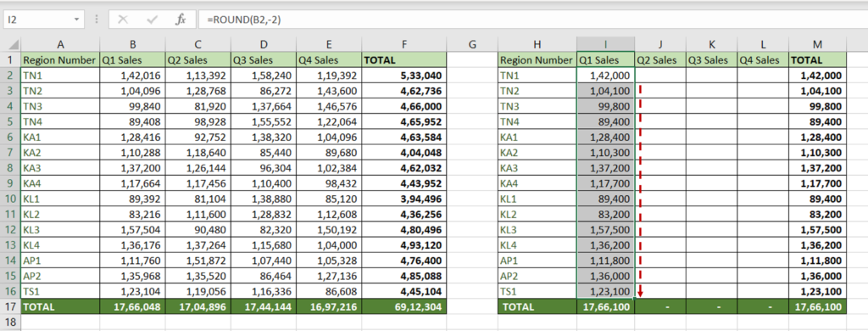
Task: Click cell D5 with value 1,55,552
Action: pos(264,121)
